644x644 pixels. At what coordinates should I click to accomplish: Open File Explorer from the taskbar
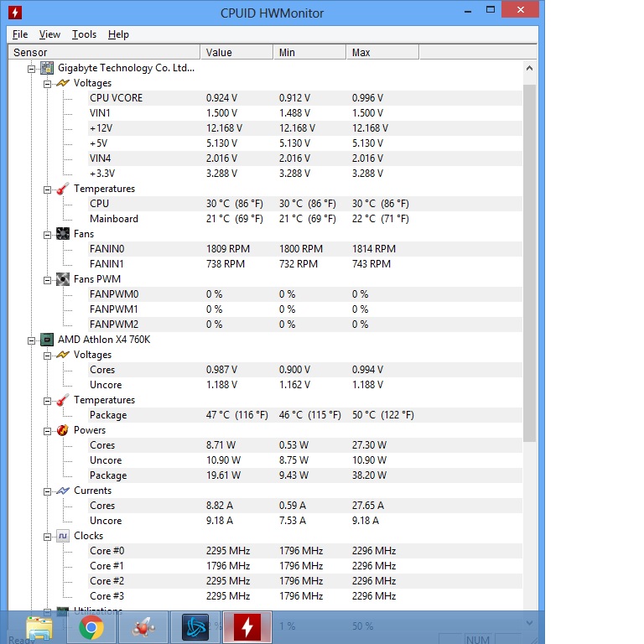[39, 628]
